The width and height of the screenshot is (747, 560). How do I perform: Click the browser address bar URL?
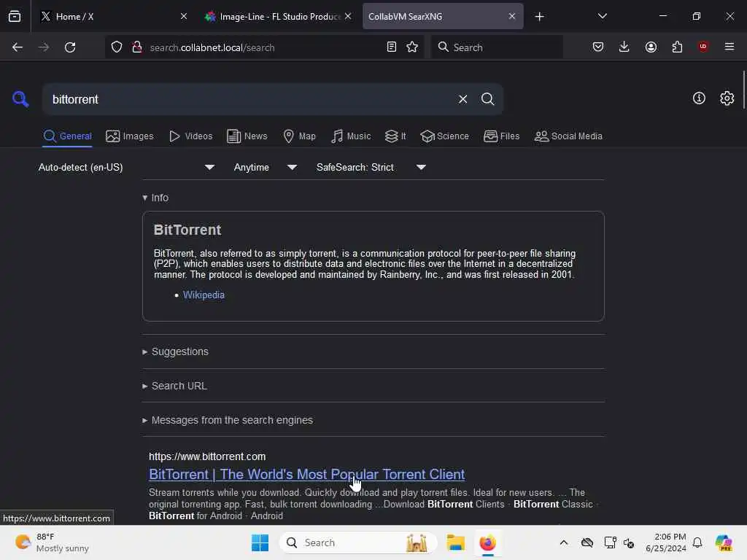pos(212,47)
